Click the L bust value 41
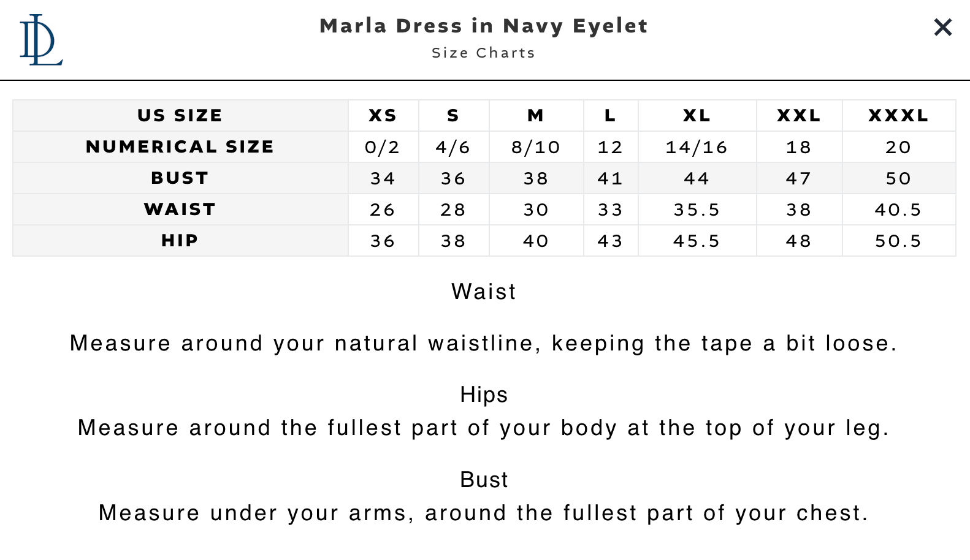The width and height of the screenshot is (970, 560). 610,178
